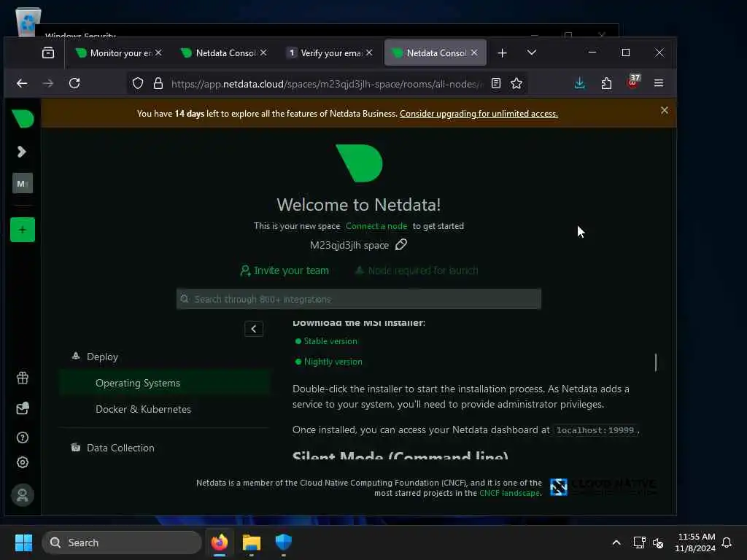Click Invite your team
This screenshot has height=560, width=747.
click(285, 271)
